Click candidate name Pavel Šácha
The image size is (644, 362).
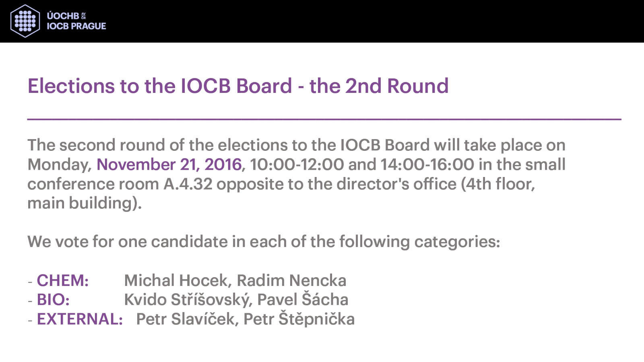303,299
